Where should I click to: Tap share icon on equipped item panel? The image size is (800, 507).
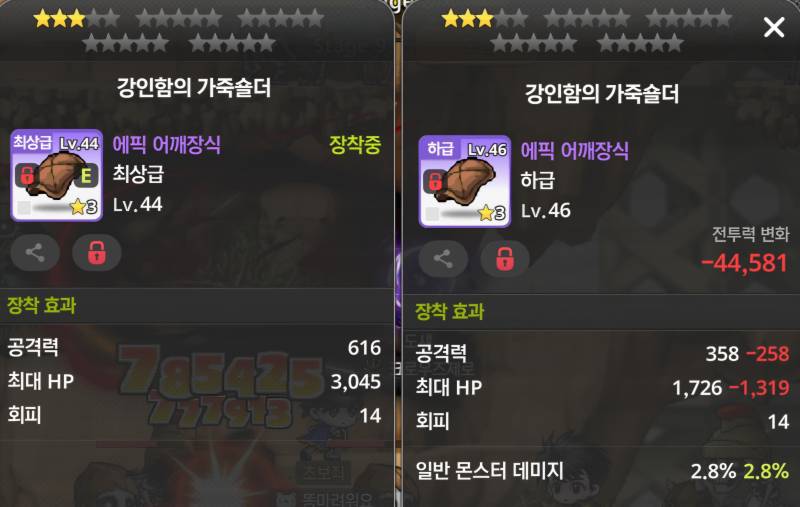(x=35, y=252)
